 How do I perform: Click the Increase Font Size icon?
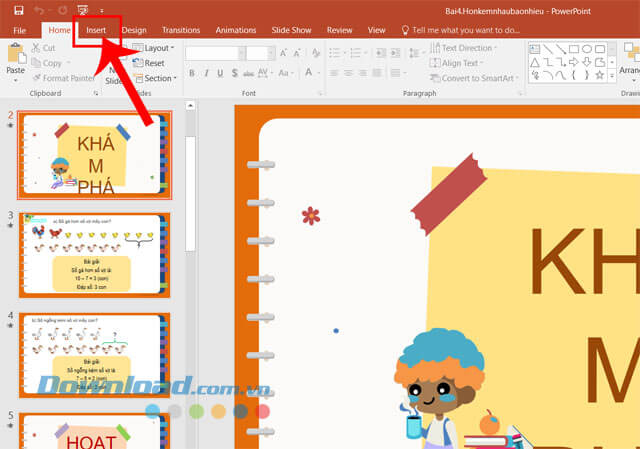click(285, 49)
